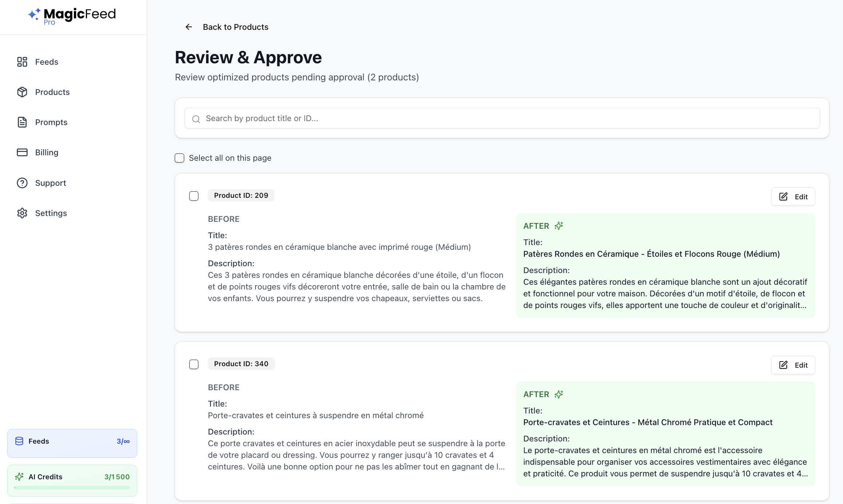Toggle Select all on this page checkbox

(x=179, y=158)
